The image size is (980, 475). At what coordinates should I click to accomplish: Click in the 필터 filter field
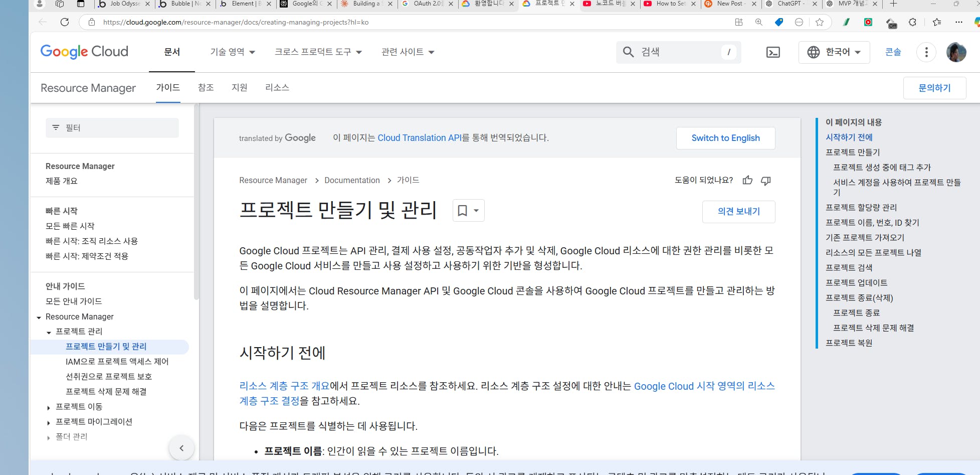112,128
